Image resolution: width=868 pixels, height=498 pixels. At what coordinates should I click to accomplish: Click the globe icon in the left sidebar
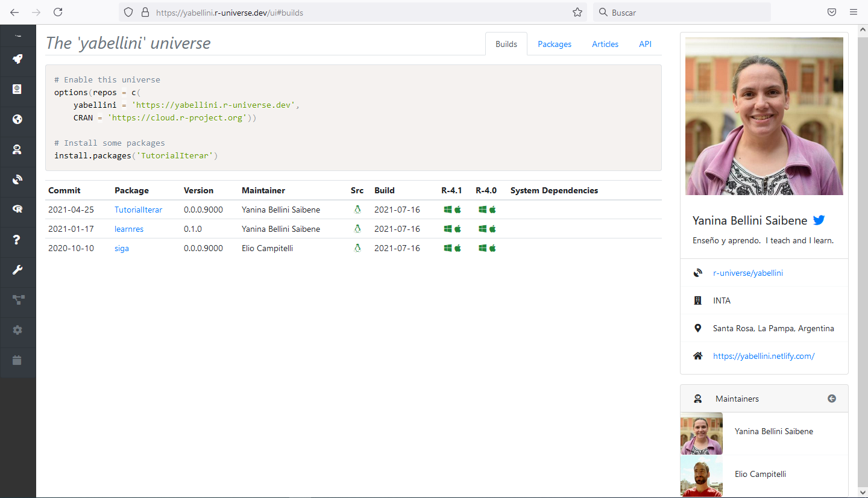point(17,119)
